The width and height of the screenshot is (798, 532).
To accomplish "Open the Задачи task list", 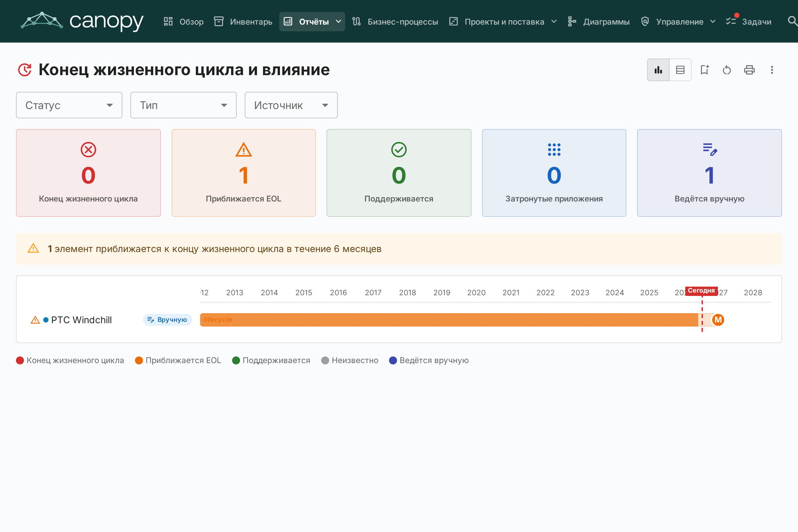I will click(x=749, y=22).
